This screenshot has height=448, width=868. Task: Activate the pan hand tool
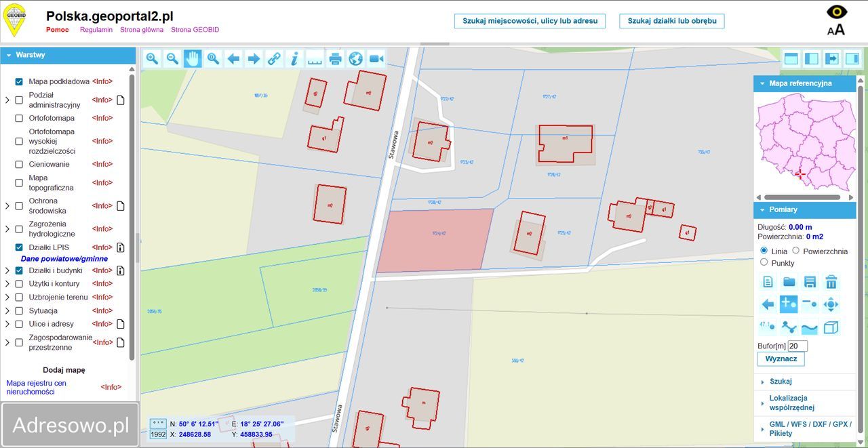193,59
